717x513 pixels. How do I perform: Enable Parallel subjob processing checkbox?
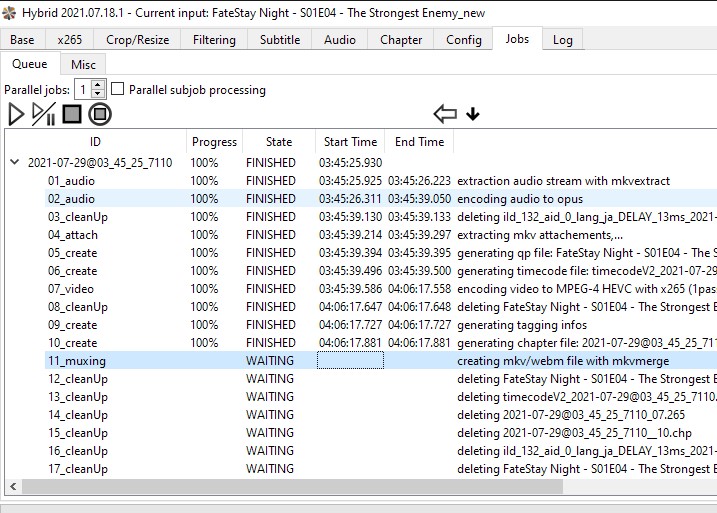pyautogui.click(x=118, y=89)
